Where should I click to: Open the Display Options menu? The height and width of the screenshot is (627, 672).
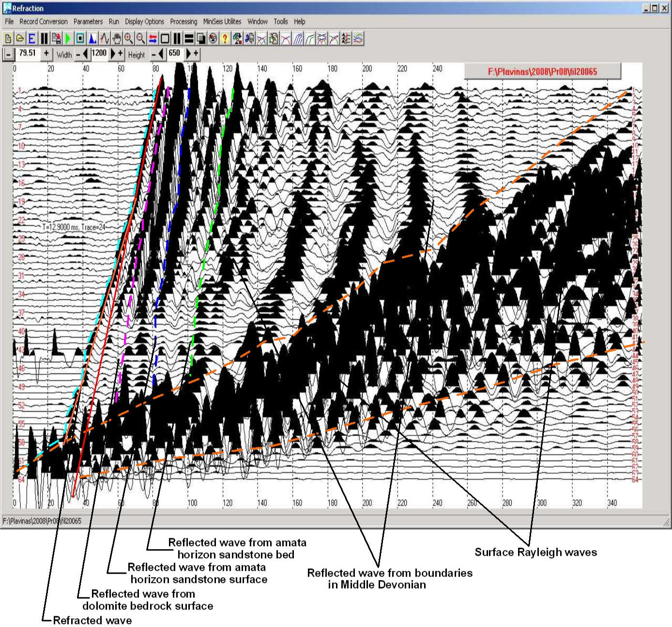(144, 21)
